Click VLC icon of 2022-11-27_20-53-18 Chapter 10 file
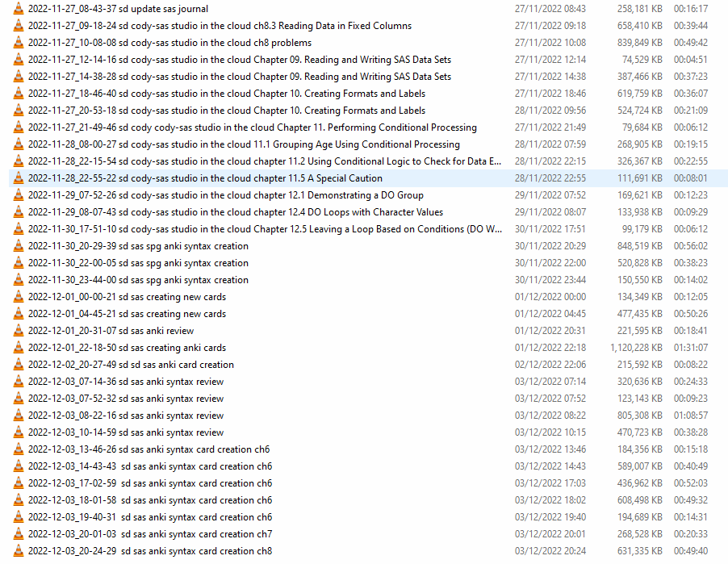This screenshot has width=728, height=564. coord(19,111)
